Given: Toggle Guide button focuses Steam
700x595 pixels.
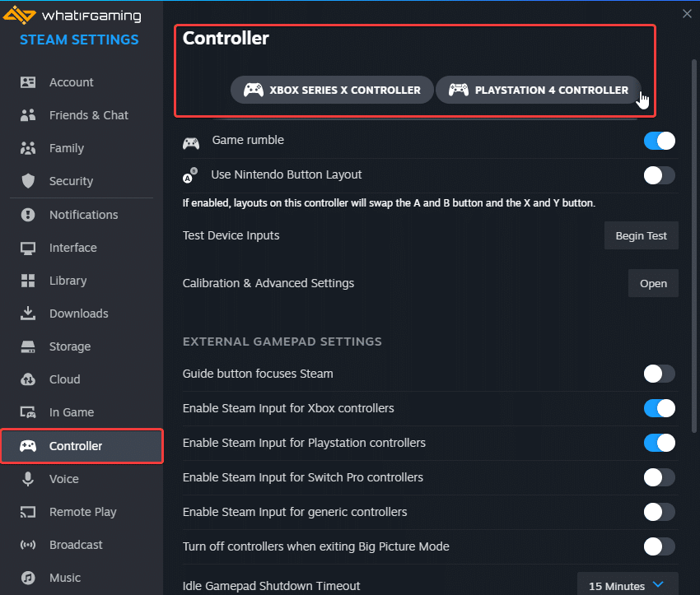Looking at the screenshot, I should tap(660, 374).
